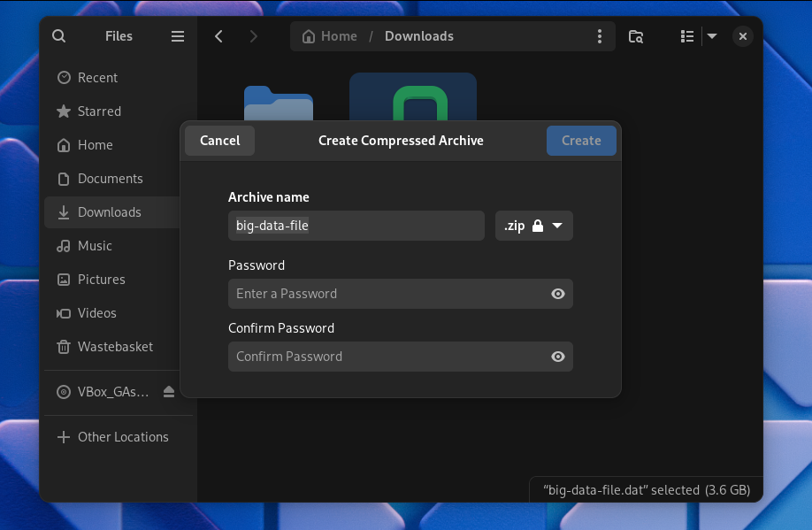
Task: Close the Files window
Action: [x=743, y=36]
